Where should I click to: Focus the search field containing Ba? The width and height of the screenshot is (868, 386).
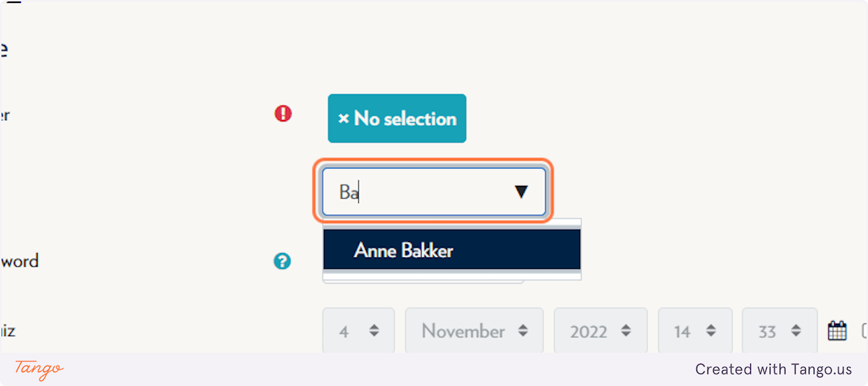(x=434, y=192)
